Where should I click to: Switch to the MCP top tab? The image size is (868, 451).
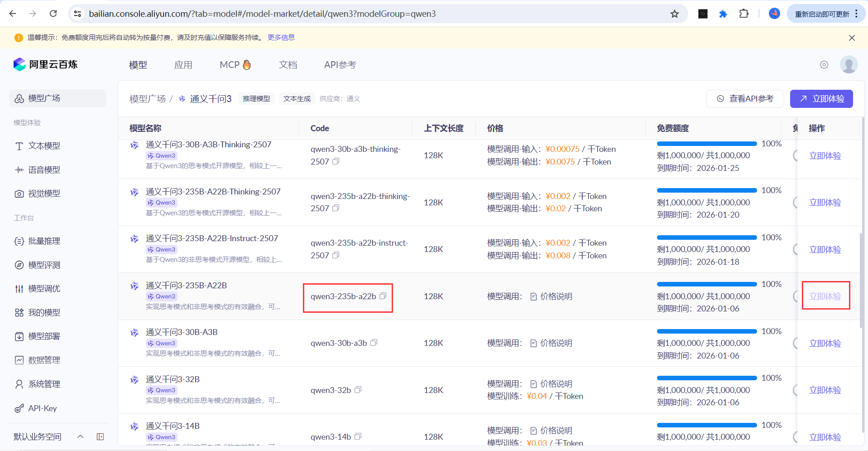pyautogui.click(x=235, y=65)
